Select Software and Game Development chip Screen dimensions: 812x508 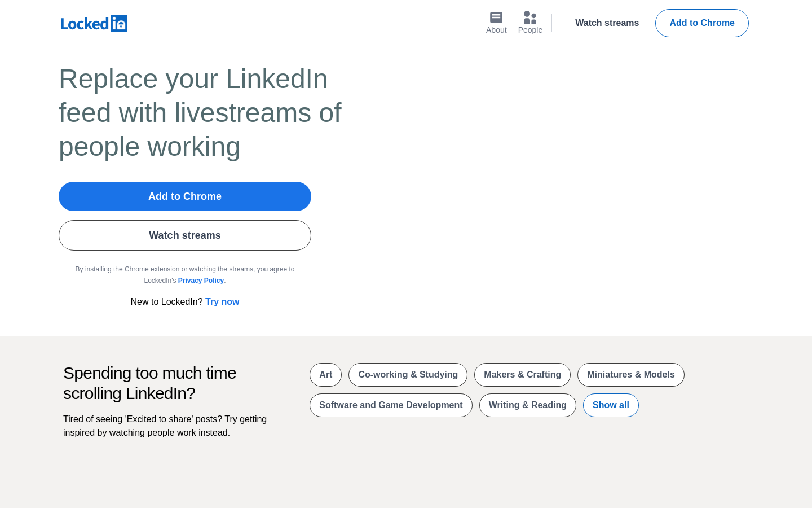(391, 405)
